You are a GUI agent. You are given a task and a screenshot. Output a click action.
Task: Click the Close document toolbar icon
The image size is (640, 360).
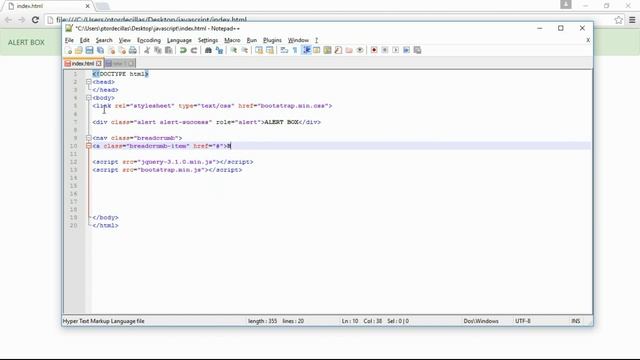tap(111, 50)
